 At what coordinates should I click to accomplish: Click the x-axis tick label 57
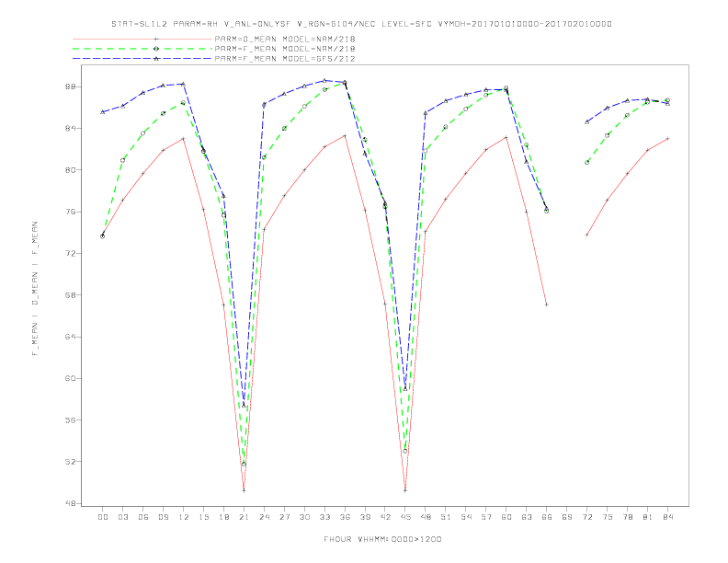click(486, 517)
